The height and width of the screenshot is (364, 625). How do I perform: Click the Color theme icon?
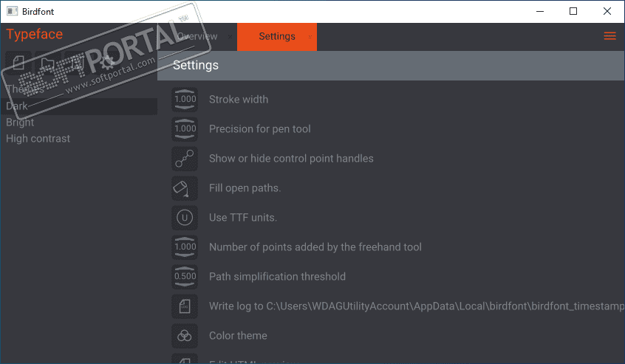(185, 335)
